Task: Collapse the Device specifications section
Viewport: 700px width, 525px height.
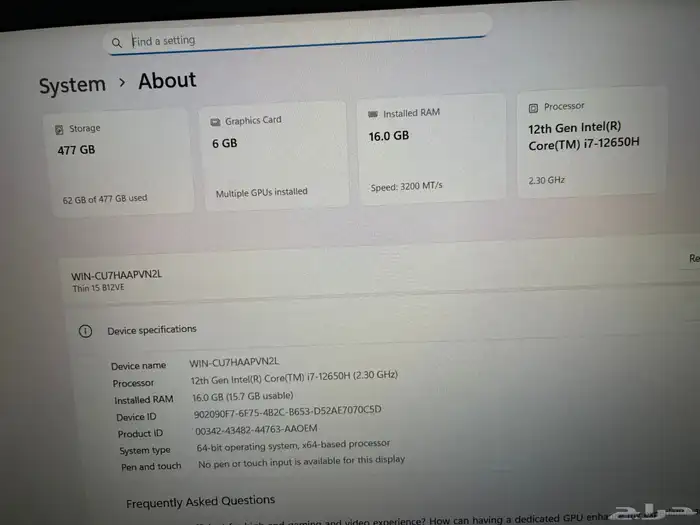Action: (x=380, y=328)
